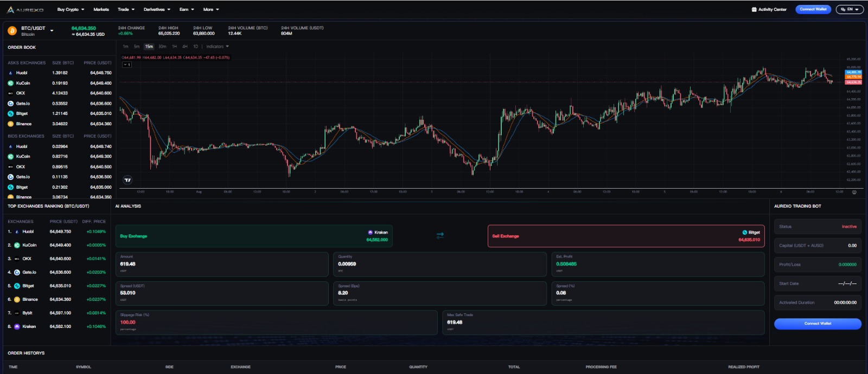Viewport: 868px width, 374px height.
Task: Click the Quantity value 0.00959
Action: click(347, 264)
